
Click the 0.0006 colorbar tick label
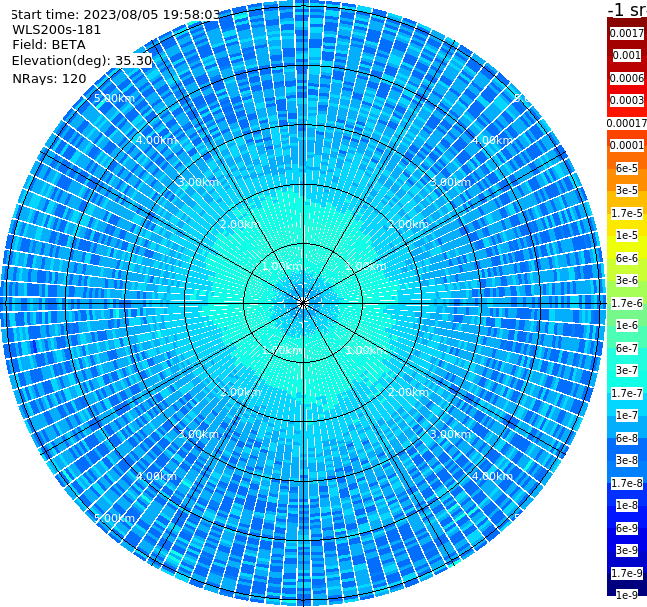coord(627,78)
